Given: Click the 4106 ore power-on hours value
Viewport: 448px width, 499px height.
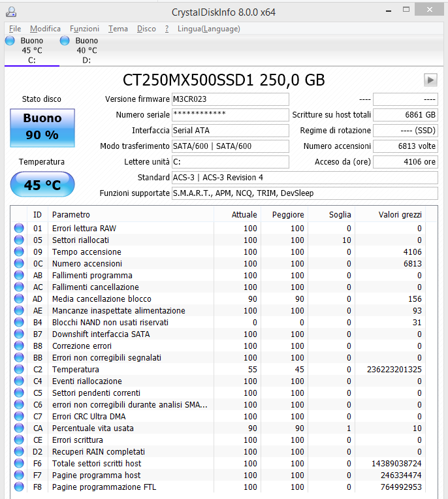Looking at the screenshot, I should [406, 162].
